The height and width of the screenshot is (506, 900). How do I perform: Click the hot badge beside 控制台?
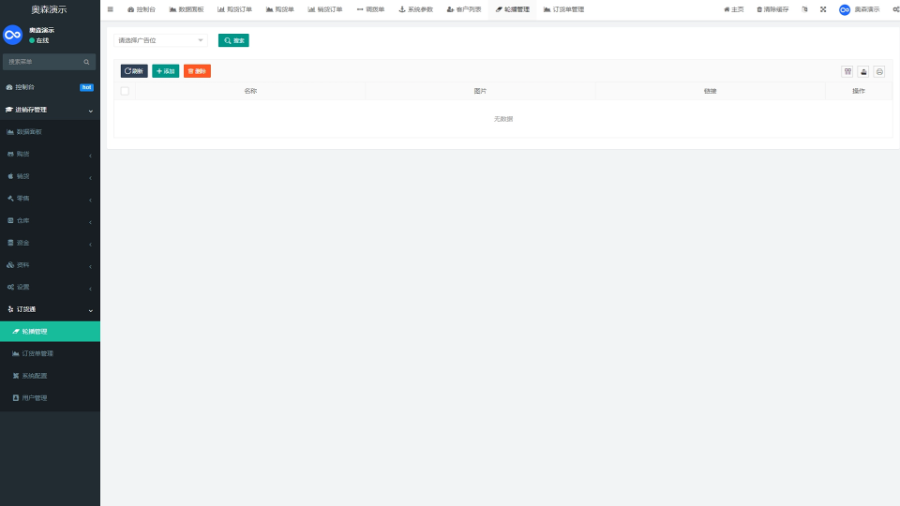click(87, 87)
